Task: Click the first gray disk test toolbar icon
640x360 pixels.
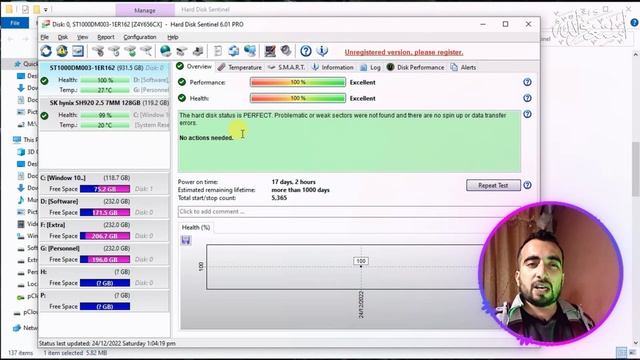Action: tap(98, 51)
